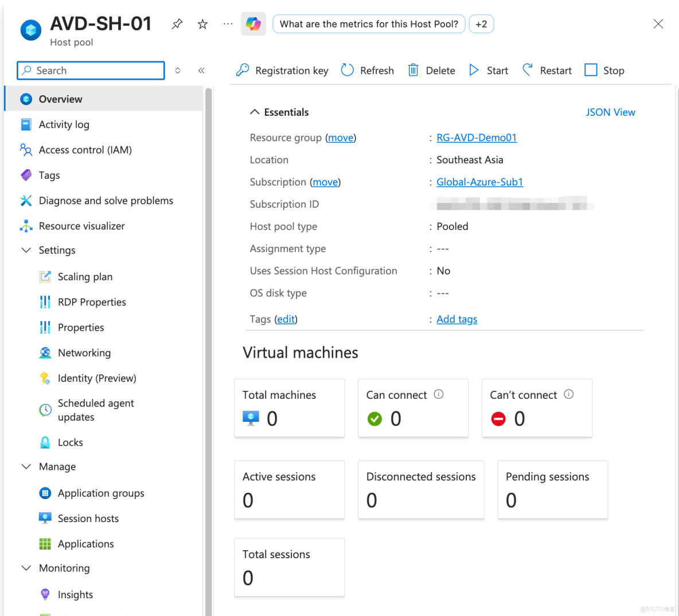Refresh the host pool overview
Viewport: 679px width, 616px height.
click(367, 70)
